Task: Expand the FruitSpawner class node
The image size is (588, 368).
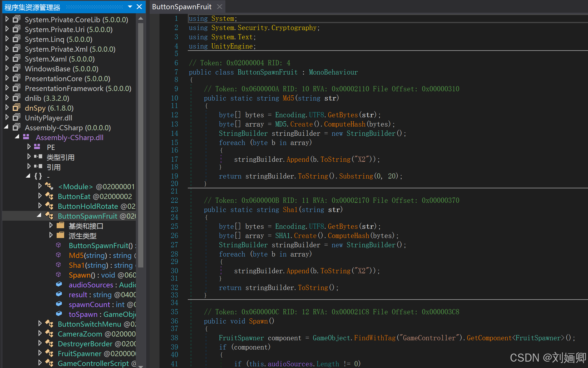Action: click(x=40, y=353)
